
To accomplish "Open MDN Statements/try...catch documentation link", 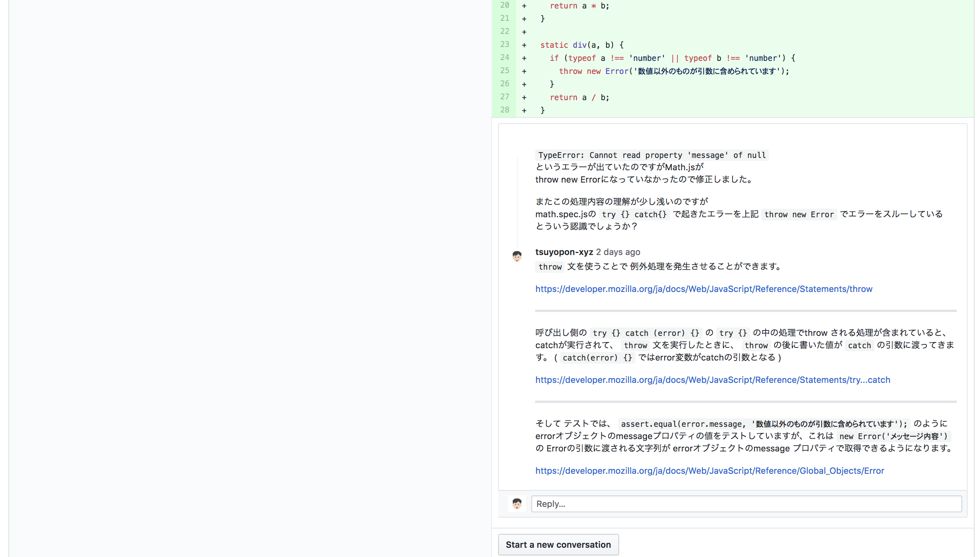I will [x=712, y=380].
